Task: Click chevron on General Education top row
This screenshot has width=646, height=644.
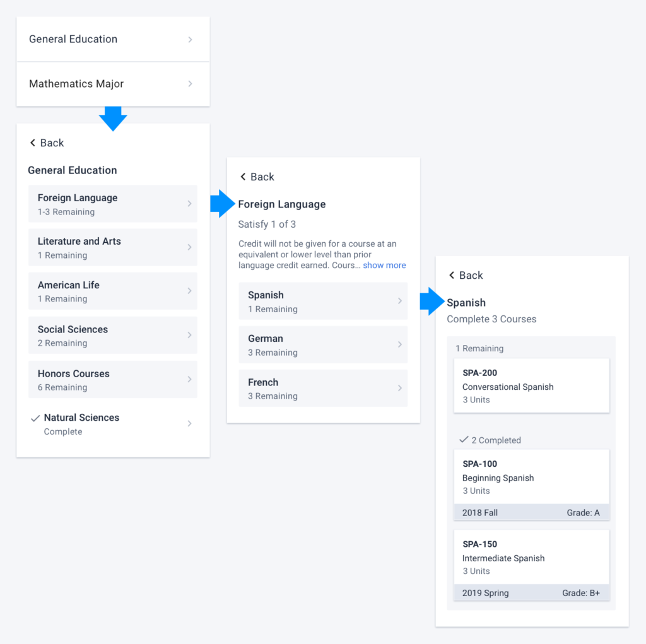Action: (190, 40)
